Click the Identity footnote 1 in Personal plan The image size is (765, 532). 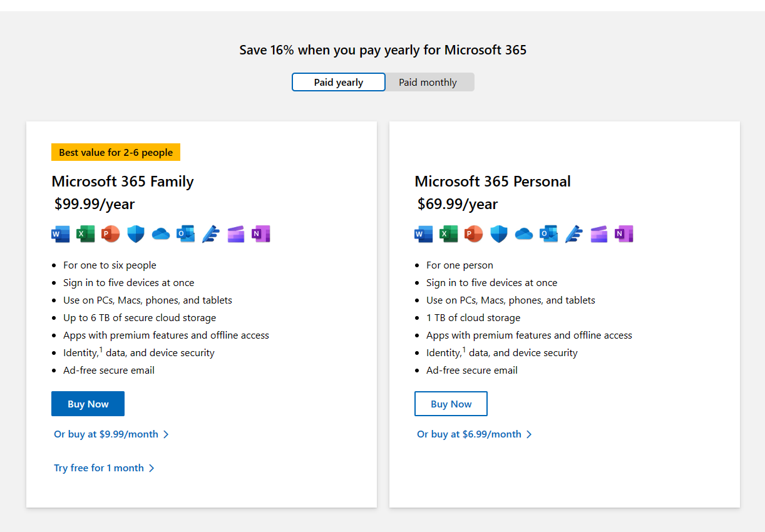click(464, 349)
